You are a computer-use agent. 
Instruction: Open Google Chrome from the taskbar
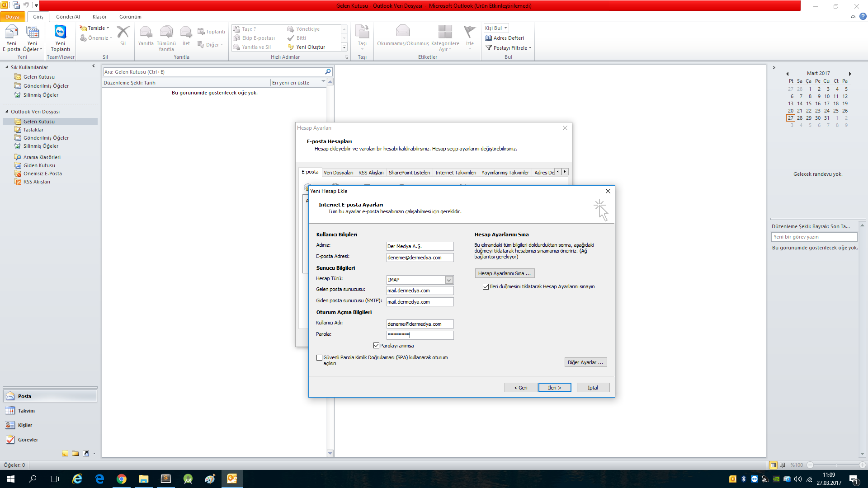121,479
